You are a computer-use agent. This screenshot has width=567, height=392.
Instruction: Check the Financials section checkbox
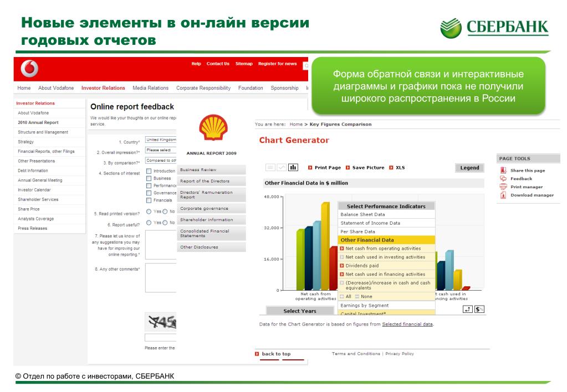(x=149, y=200)
